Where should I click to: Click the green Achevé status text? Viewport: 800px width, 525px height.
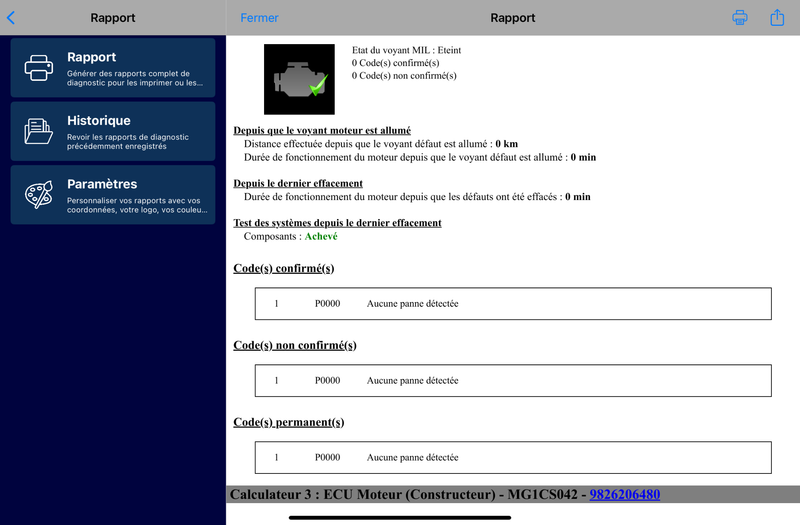(x=320, y=237)
